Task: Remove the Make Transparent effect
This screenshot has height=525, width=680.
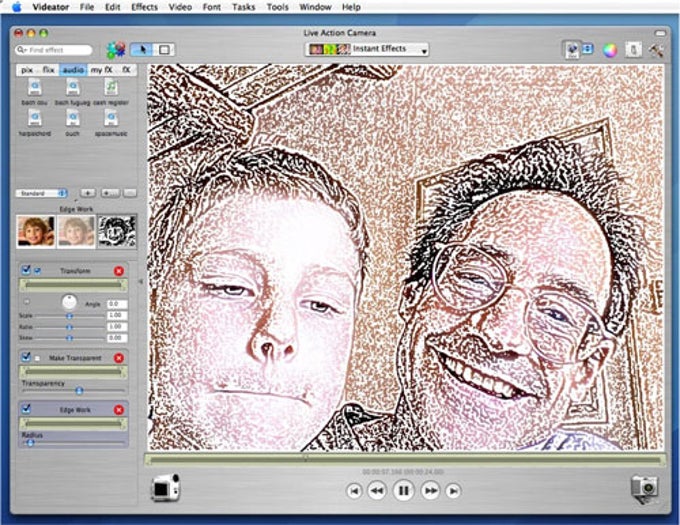Action: (119, 358)
